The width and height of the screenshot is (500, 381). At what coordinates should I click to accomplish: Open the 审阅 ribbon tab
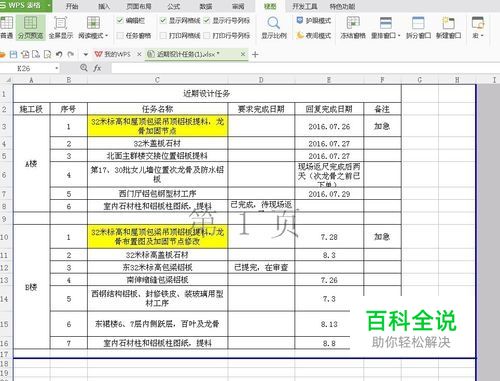[x=238, y=6]
